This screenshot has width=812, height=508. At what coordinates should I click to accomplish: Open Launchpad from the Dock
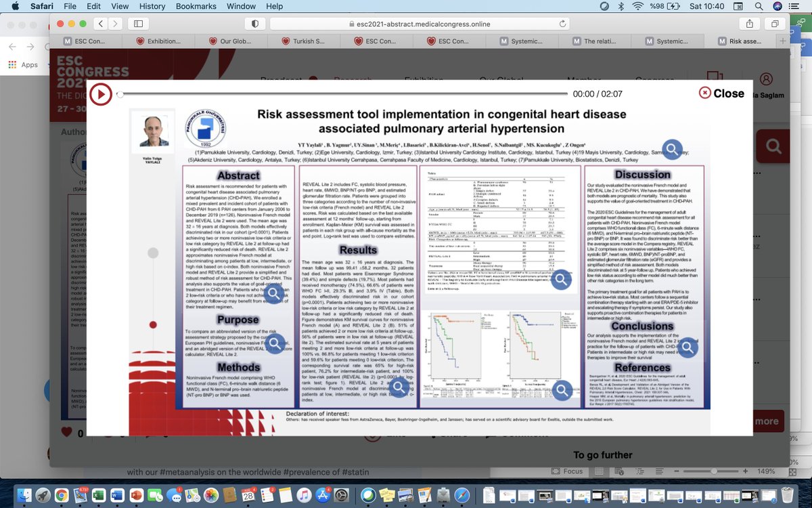coord(44,494)
